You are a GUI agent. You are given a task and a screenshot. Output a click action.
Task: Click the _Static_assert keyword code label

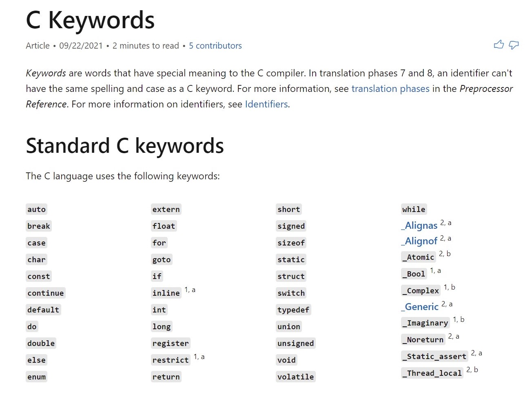point(434,356)
